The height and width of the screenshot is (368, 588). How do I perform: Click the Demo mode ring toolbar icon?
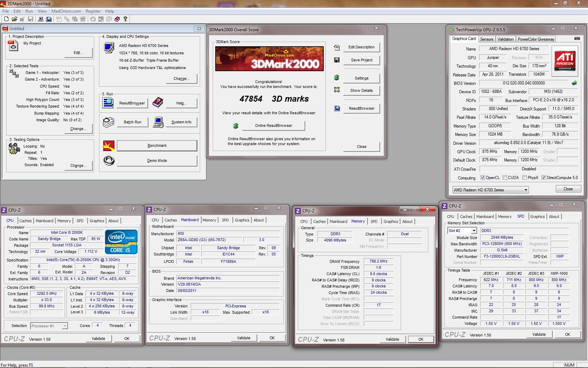coord(93,19)
